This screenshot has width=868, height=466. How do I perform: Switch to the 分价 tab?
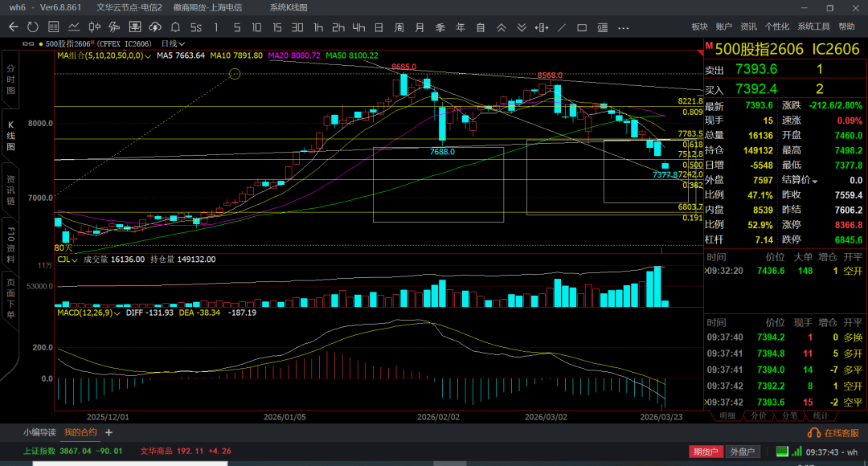pos(758,415)
